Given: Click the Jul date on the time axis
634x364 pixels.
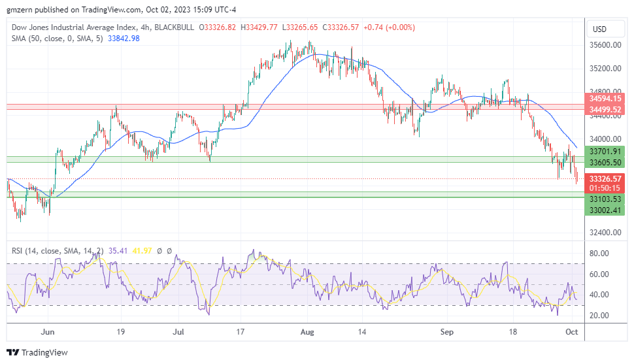Looking at the screenshot, I should (x=178, y=331).
